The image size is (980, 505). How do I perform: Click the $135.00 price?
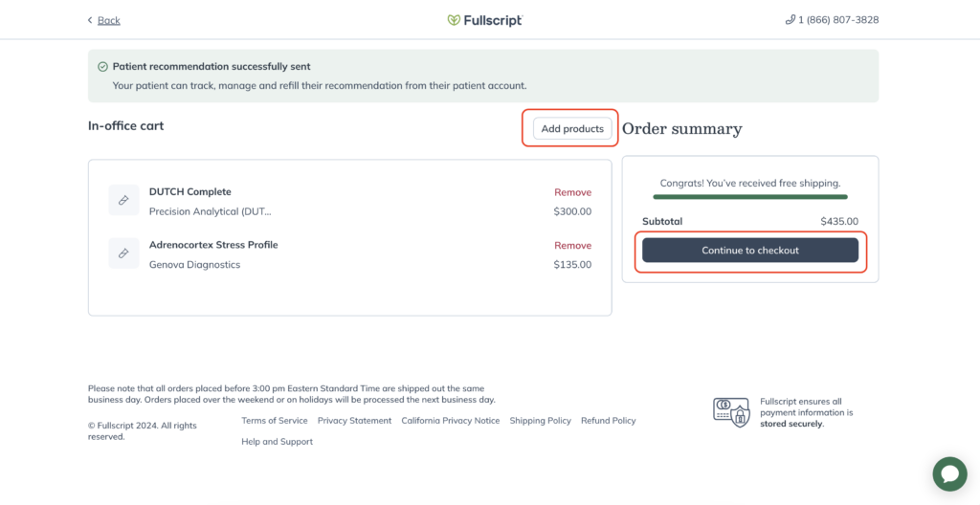[572, 265]
